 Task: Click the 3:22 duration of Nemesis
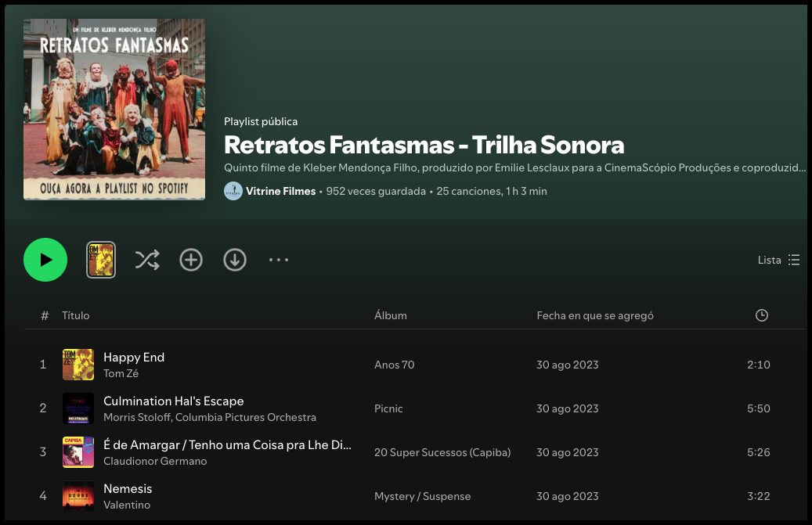(758, 496)
